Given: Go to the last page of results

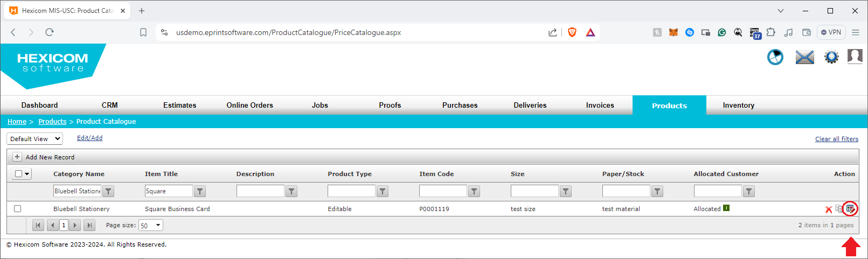Looking at the screenshot, I should (x=90, y=226).
